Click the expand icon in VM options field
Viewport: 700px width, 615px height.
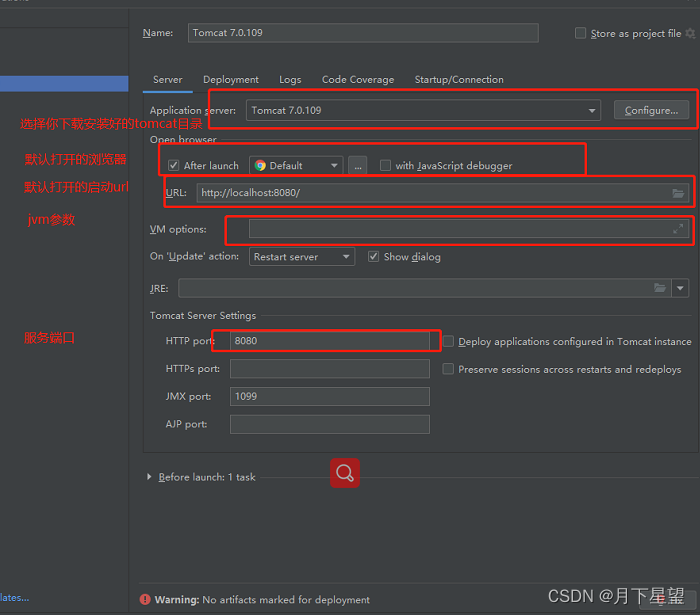(x=678, y=229)
